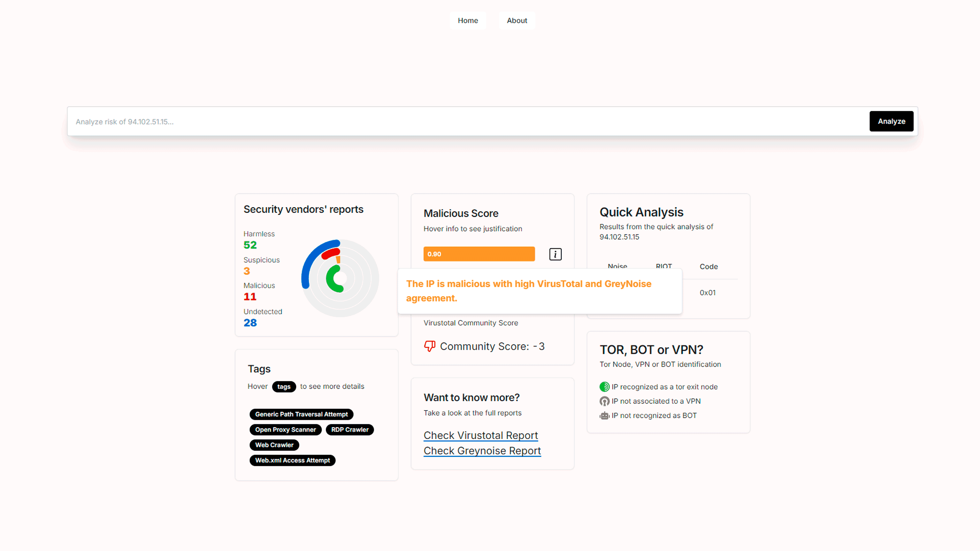Click the Analyze button

(891, 121)
